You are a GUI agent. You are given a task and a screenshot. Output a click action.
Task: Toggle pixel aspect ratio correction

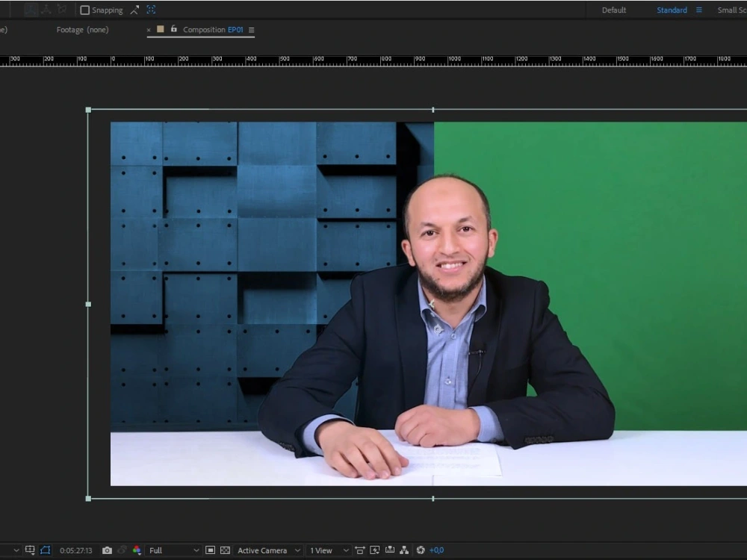tap(360, 550)
